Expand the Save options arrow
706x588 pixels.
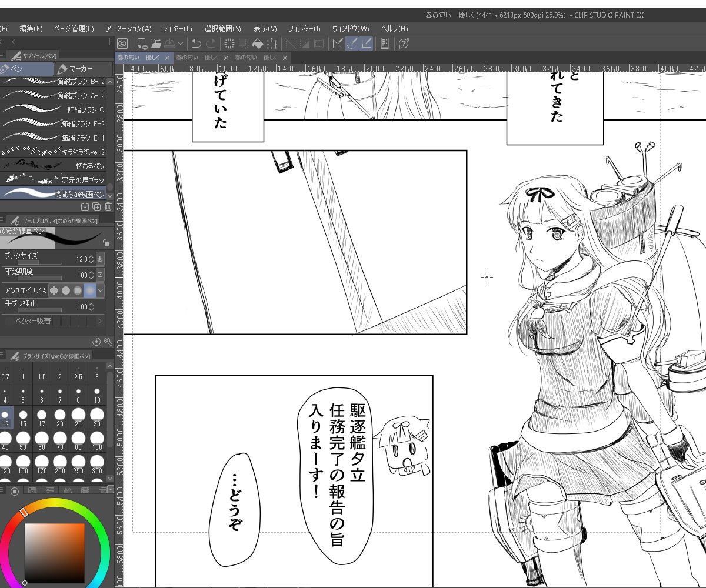pyautogui.click(x=180, y=43)
